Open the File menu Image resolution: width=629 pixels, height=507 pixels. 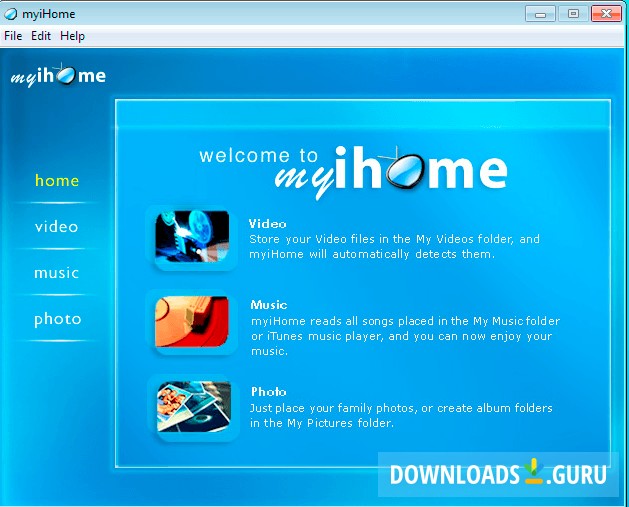pyautogui.click(x=13, y=36)
